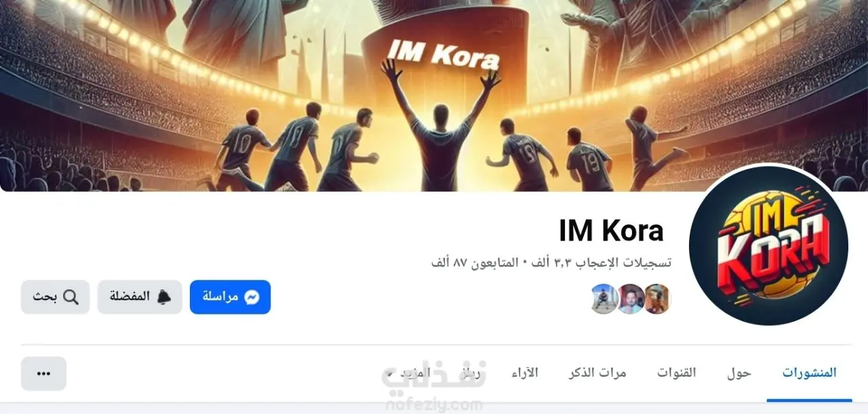Viewport: 868px width, 414px height.
Task: Click the bell icon on المفضلة button
Action: pyautogui.click(x=163, y=297)
